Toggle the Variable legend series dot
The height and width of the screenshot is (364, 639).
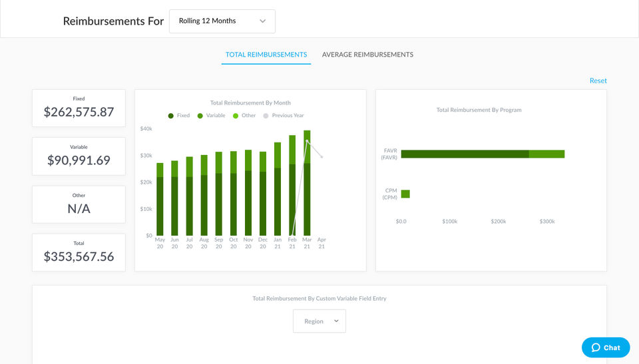coord(200,116)
